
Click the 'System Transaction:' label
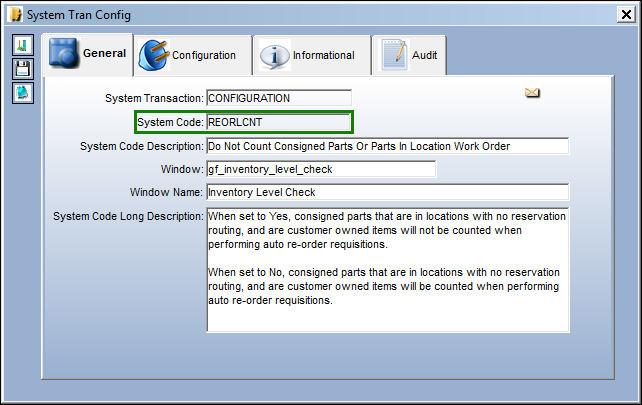[154, 98]
